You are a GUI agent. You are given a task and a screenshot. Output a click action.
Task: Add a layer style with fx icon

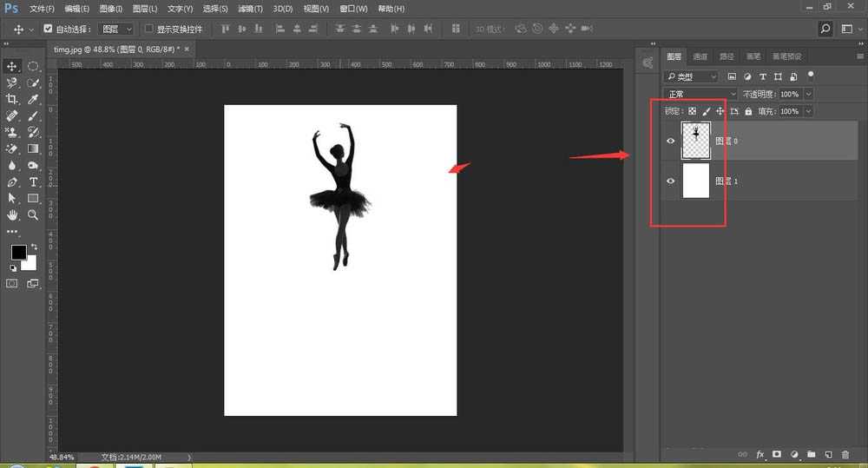click(760, 454)
